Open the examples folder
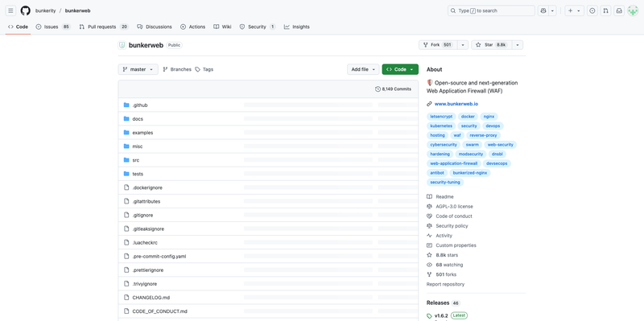This screenshot has height=321, width=644. pyautogui.click(x=142, y=133)
